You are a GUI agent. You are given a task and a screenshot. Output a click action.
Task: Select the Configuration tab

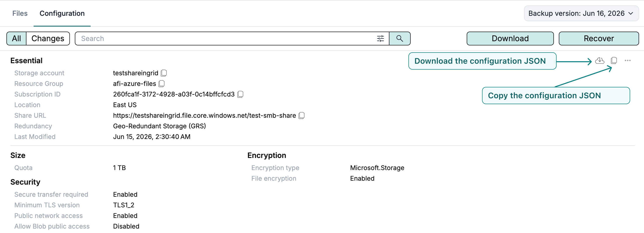(x=62, y=13)
